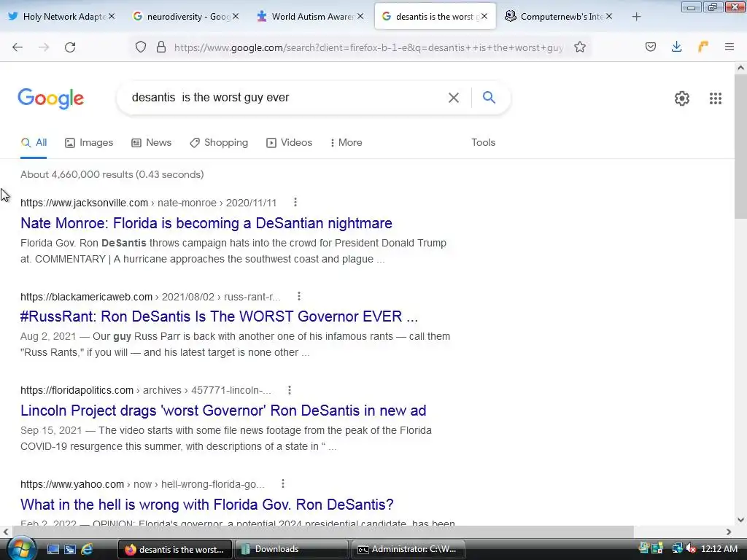Close the Computernewb's tab
The height and width of the screenshot is (560, 747).
click(609, 16)
